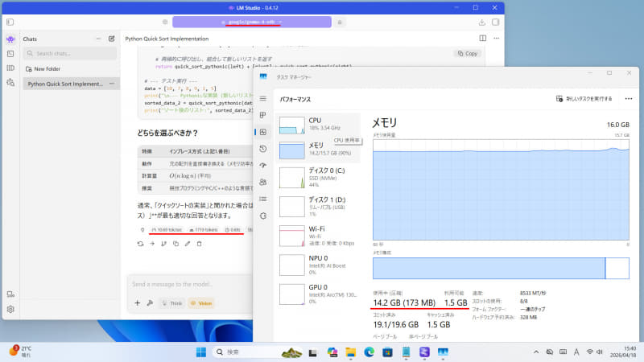Open Processes page in Task Manager

pyautogui.click(x=263, y=115)
